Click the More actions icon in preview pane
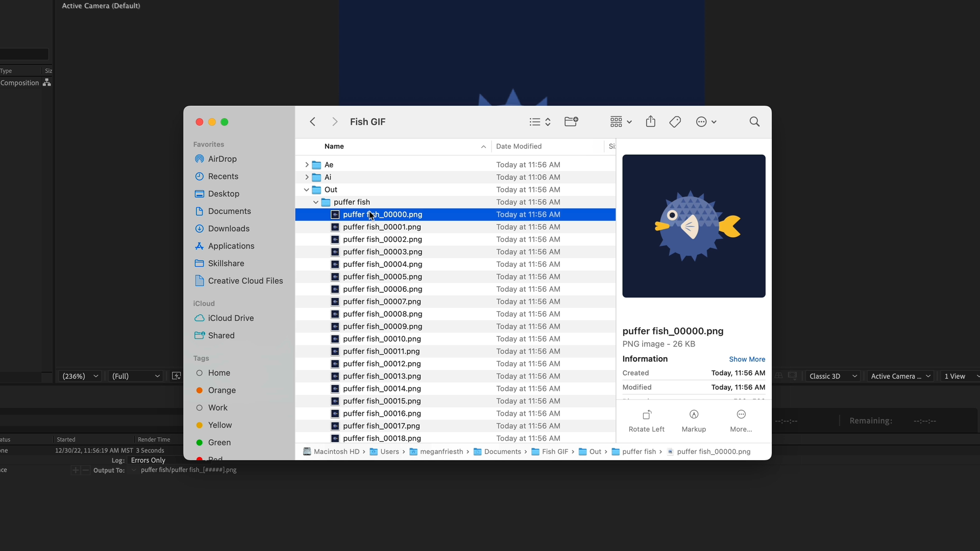The image size is (980, 551). click(x=741, y=415)
